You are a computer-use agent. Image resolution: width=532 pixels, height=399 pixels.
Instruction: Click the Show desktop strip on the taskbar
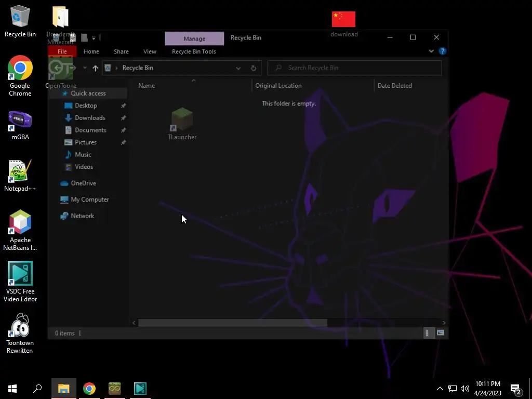pyautogui.click(x=530, y=389)
